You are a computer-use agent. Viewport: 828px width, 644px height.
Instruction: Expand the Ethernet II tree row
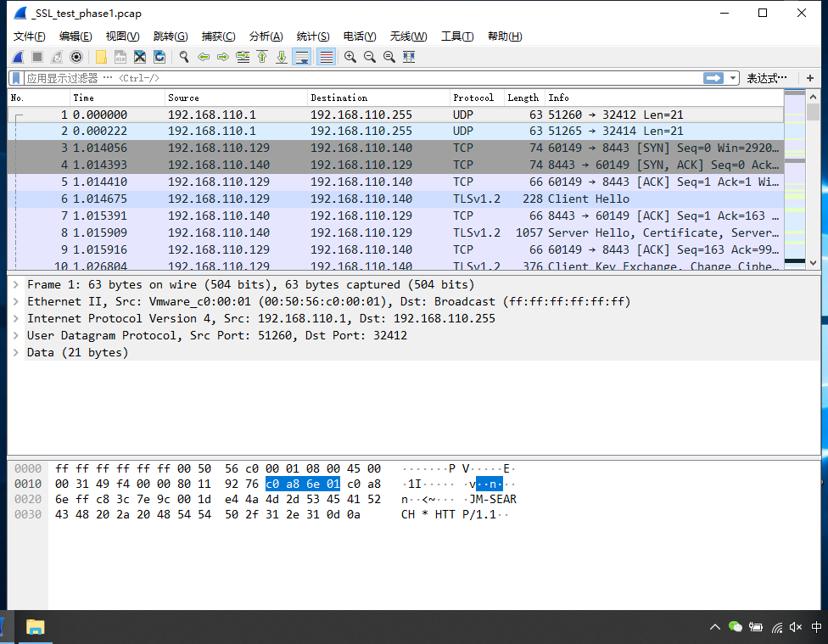16,302
